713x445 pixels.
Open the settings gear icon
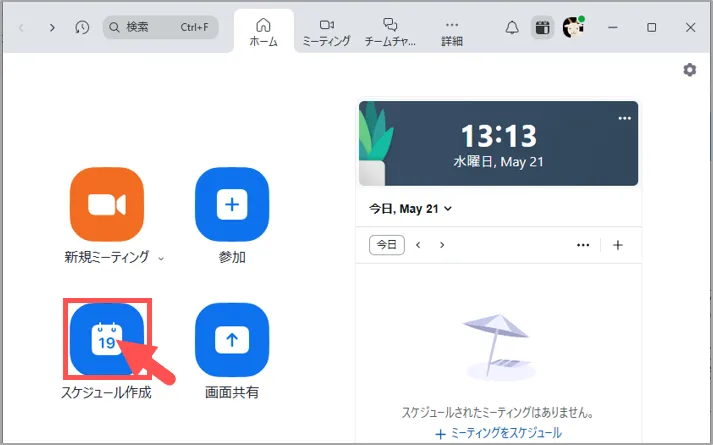point(689,70)
